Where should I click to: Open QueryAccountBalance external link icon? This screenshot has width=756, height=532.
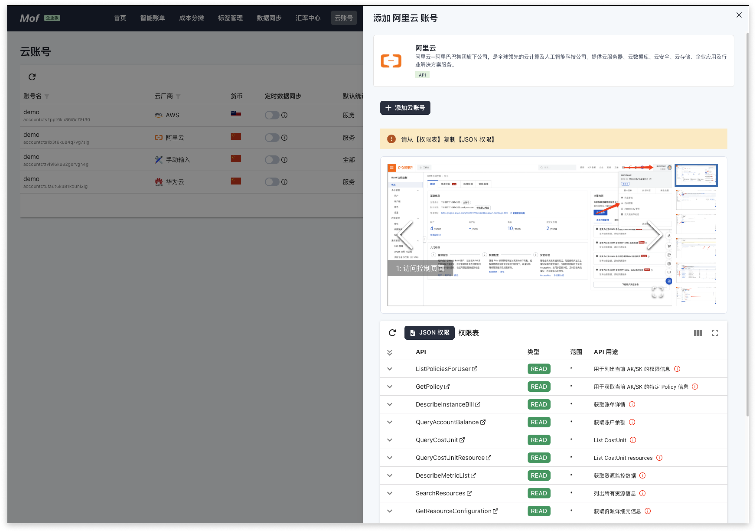(x=483, y=422)
